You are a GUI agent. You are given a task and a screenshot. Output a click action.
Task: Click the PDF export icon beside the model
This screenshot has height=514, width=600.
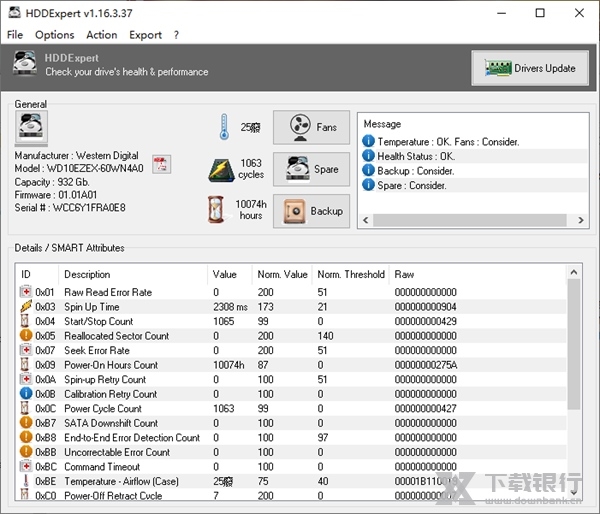pyautogui.click(x=161, y=164)
